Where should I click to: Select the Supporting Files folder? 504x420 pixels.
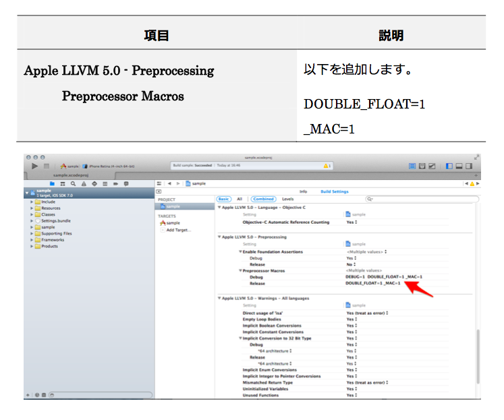(53, 233)
